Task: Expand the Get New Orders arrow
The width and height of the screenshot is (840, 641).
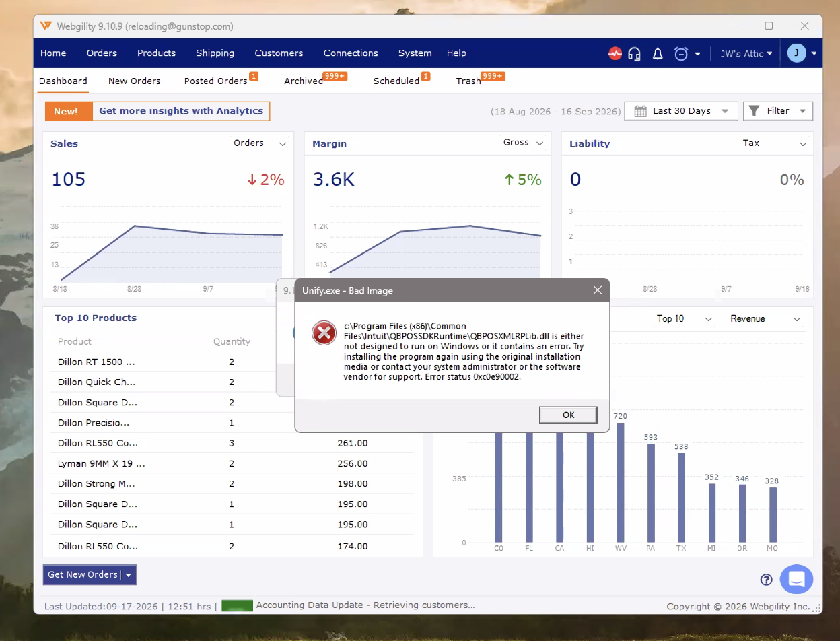Action: tap(129, 575)
